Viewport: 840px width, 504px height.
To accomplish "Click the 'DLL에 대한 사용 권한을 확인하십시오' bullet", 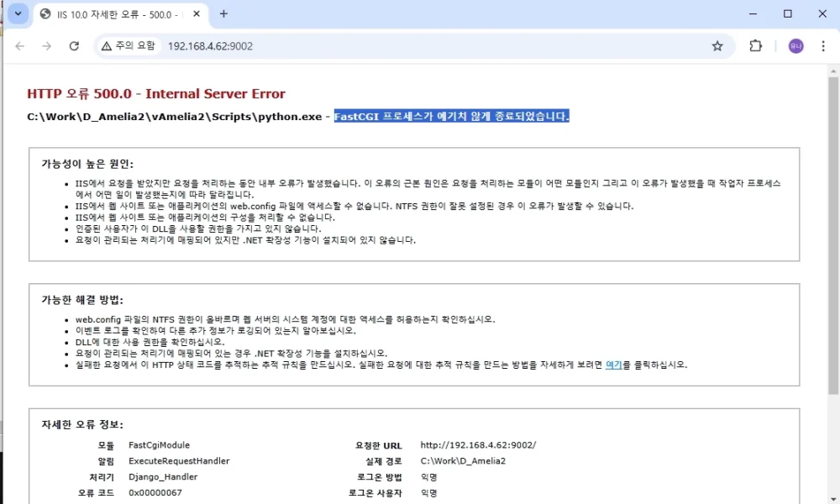I will [x=150, y=342].
